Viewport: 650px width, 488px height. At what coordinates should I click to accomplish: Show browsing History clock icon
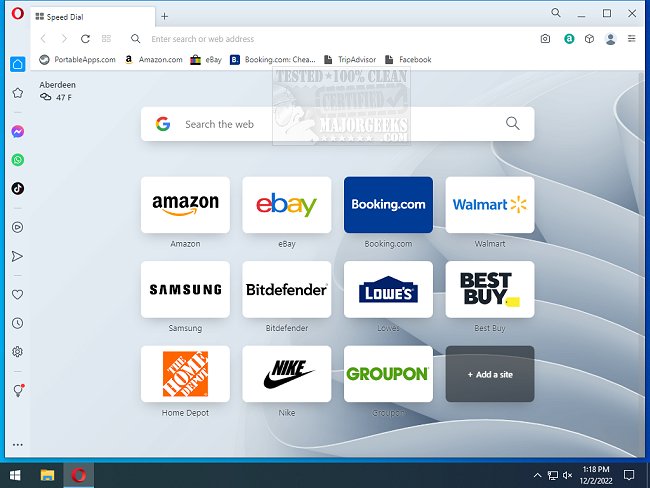17,323
